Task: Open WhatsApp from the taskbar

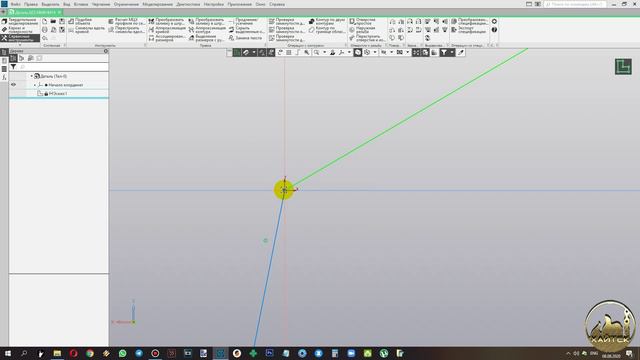Action: (x=122, y=353)
